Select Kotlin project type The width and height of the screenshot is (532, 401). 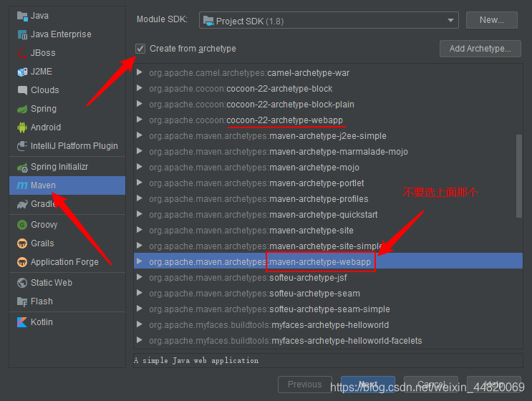point(67,322)
